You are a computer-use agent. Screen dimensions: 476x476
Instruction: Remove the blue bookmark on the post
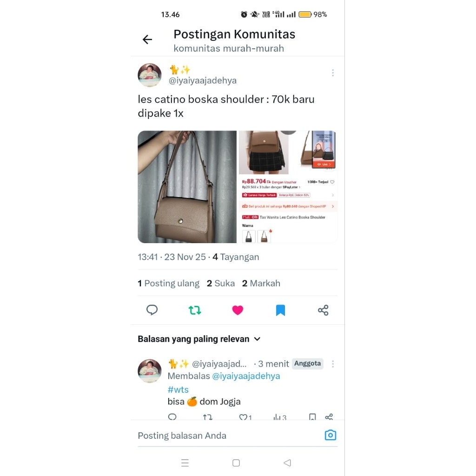point(280,310)
